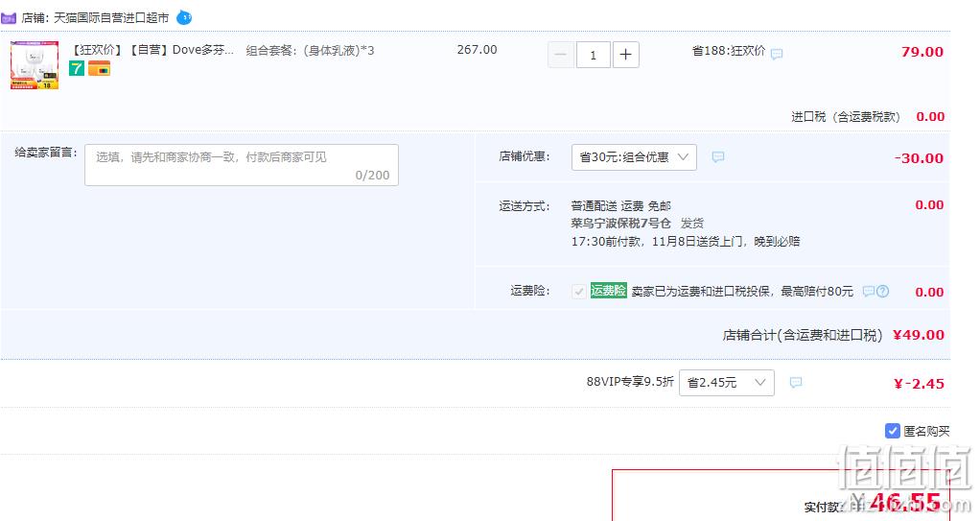The width and height of the screenshot is (980, 521).
Task: Toggle the 匿名购买 checkbox
Action: [x=893, y=430]
